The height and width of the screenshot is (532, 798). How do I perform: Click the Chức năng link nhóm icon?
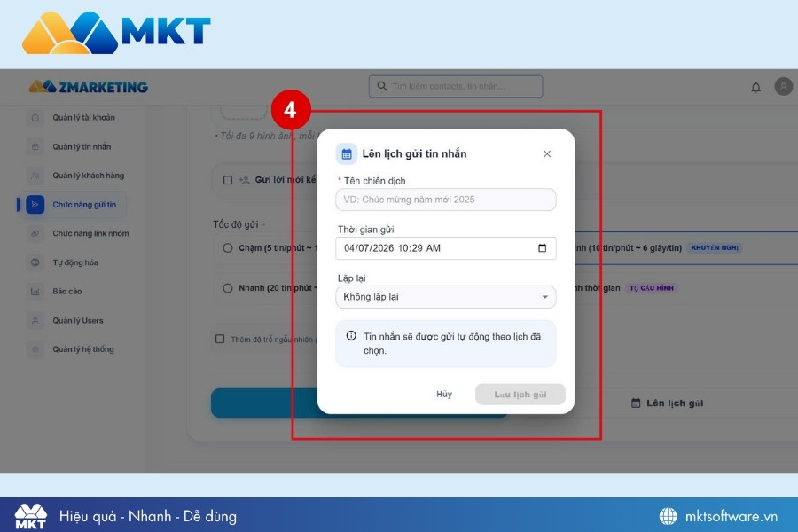click(x=35, y=233)
